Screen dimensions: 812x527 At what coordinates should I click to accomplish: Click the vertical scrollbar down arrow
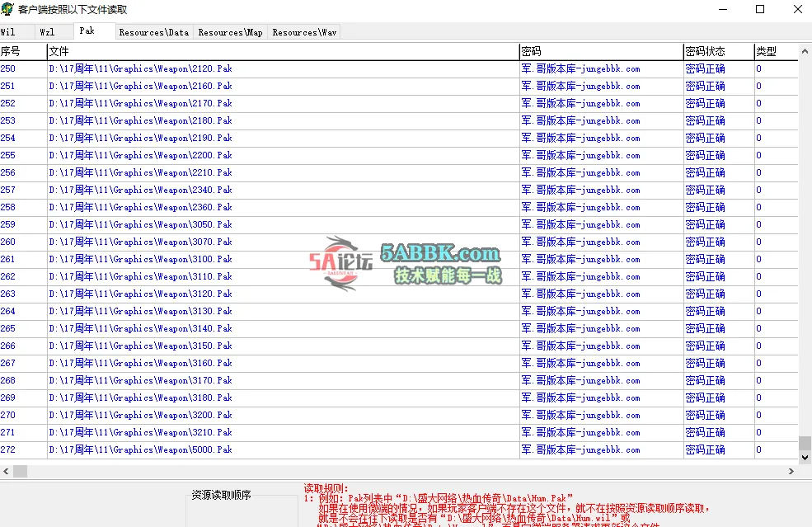(x=805, y=458)
